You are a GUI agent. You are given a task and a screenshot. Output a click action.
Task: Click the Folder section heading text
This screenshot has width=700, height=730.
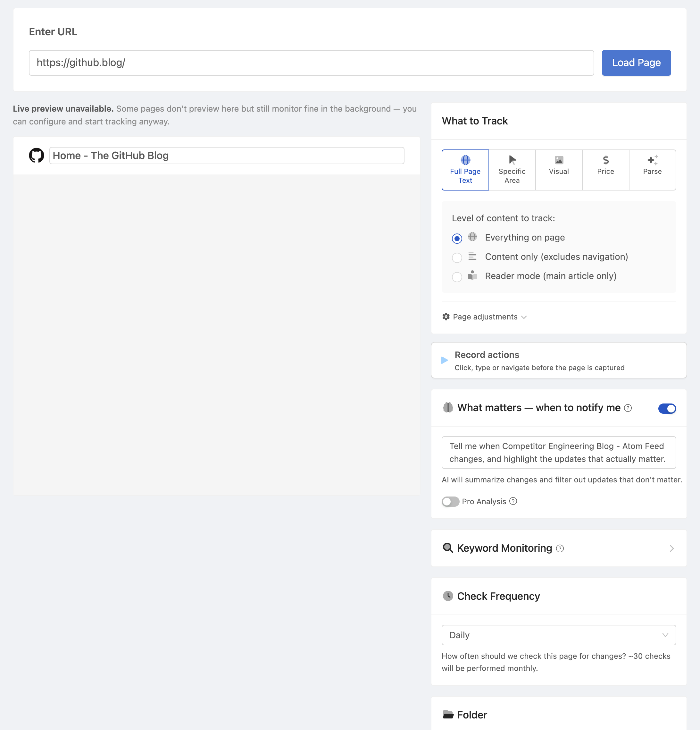click(472, 715)
